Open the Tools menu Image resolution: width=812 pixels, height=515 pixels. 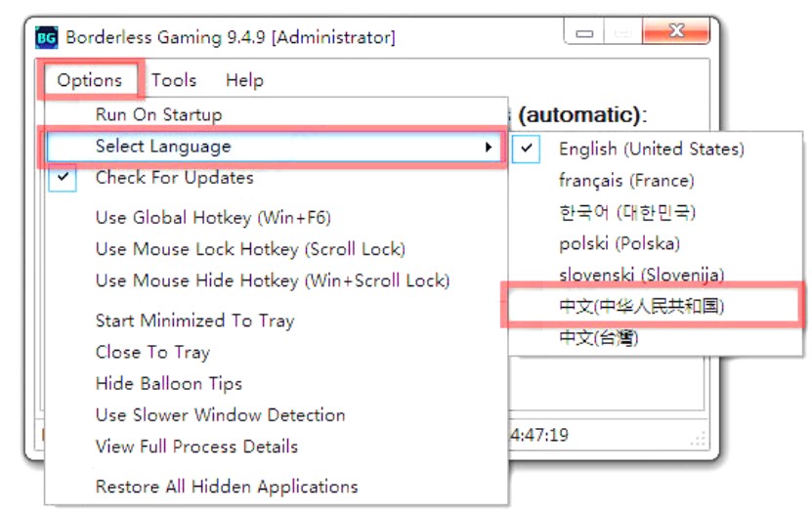174,80
